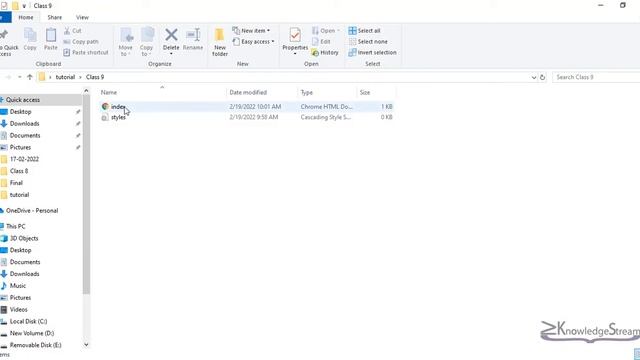
Task: Open file History
Action: 325,52
